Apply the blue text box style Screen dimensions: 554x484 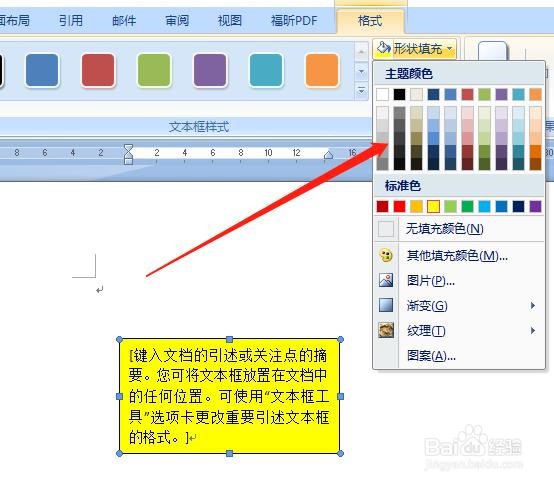pyautogui.click(x=42, y=70)
